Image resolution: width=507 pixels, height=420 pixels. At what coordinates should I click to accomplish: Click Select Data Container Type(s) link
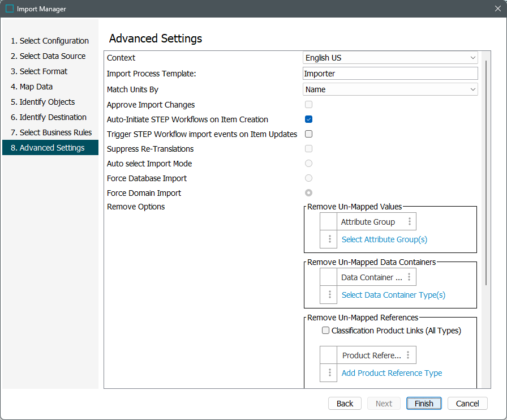pos(393,295)
